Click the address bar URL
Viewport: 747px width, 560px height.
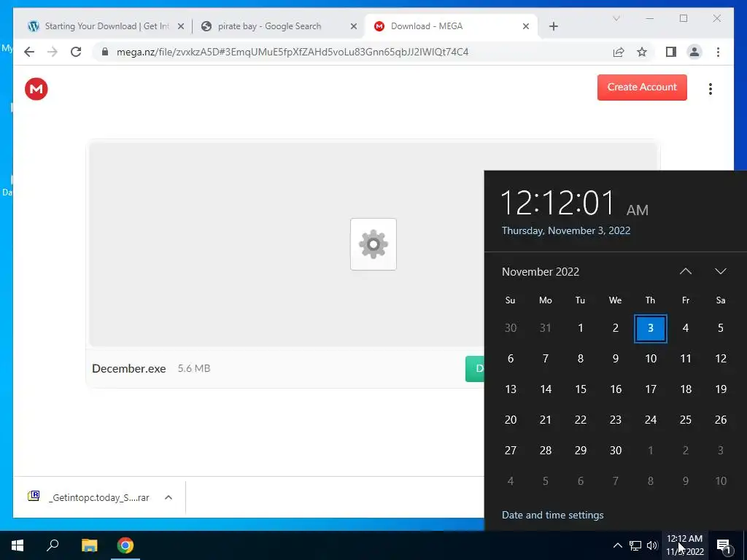(293, 52)
